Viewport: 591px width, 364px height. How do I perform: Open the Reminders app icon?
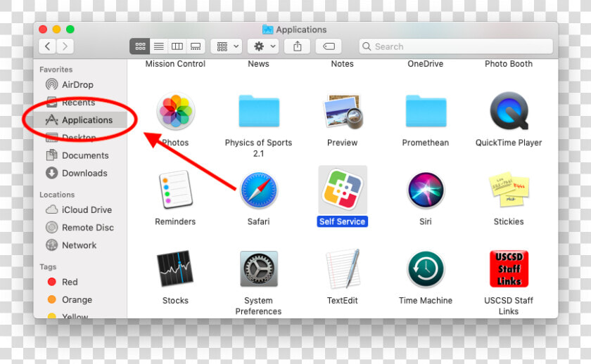175,190
